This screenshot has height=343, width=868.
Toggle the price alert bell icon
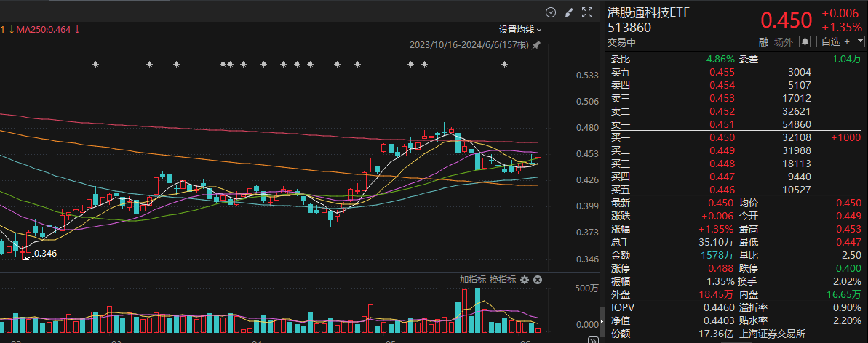(x=805, y=42)
